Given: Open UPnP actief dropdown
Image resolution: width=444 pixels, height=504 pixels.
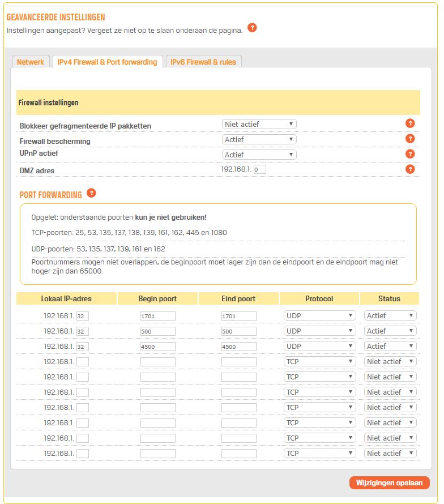Looking at the screenshot, I should [259, 155].
